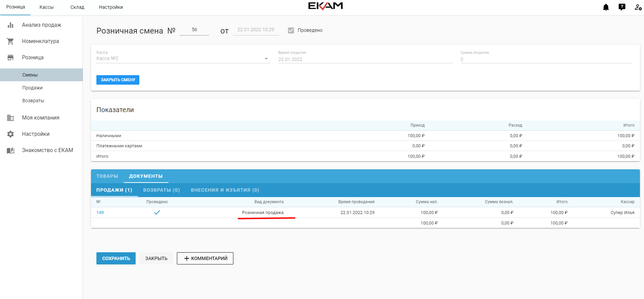The width and height of the screenshot is (644, 299).
Task: Click the Настройки gear icon in sidebar
Action: (10, 134)
